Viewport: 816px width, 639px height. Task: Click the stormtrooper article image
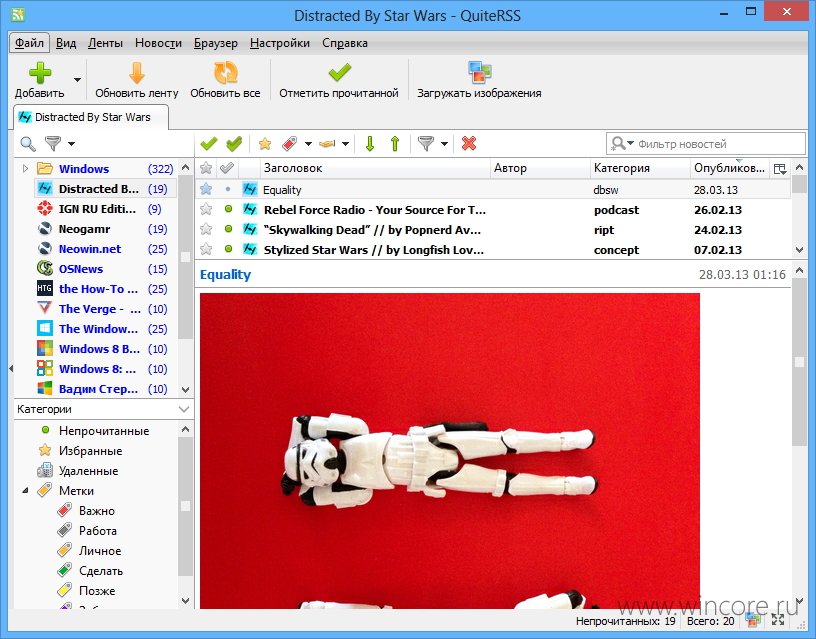click(x=450, y=451)
